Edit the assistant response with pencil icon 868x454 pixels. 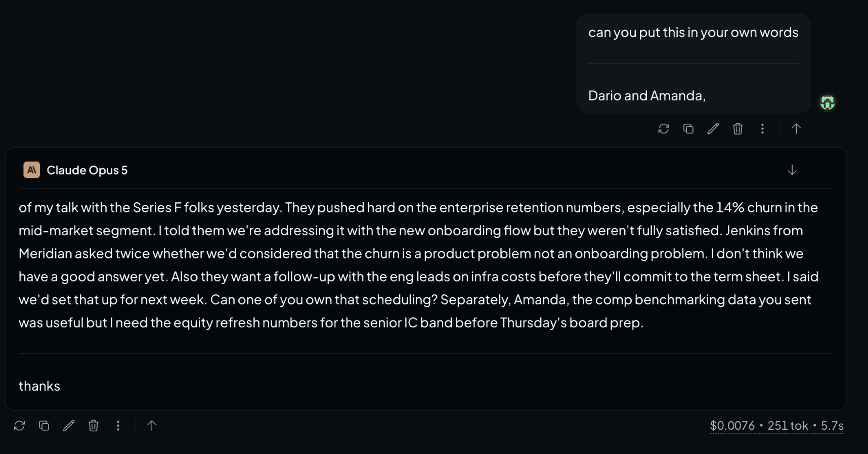click(x=69, y=426)
